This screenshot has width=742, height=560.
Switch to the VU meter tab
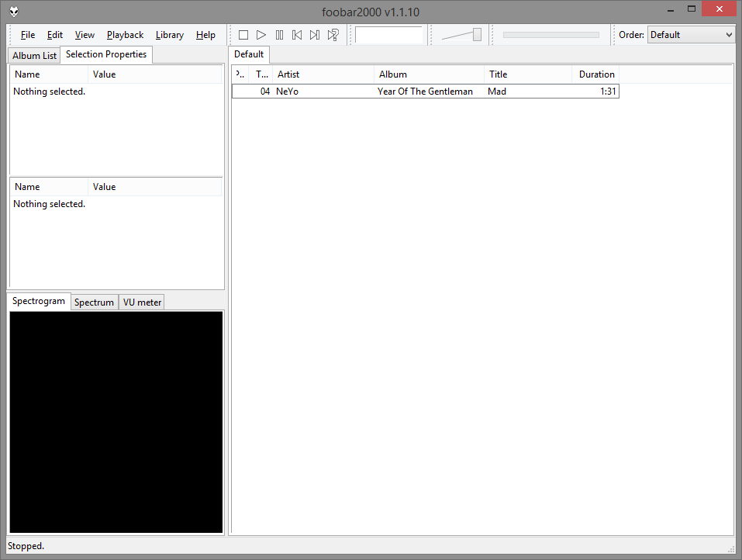pos(142,302)
